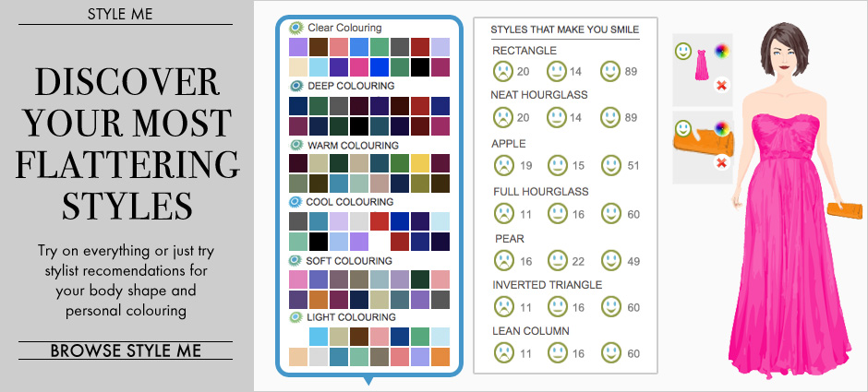Remove the pink dress with red X

click(722, 85)
